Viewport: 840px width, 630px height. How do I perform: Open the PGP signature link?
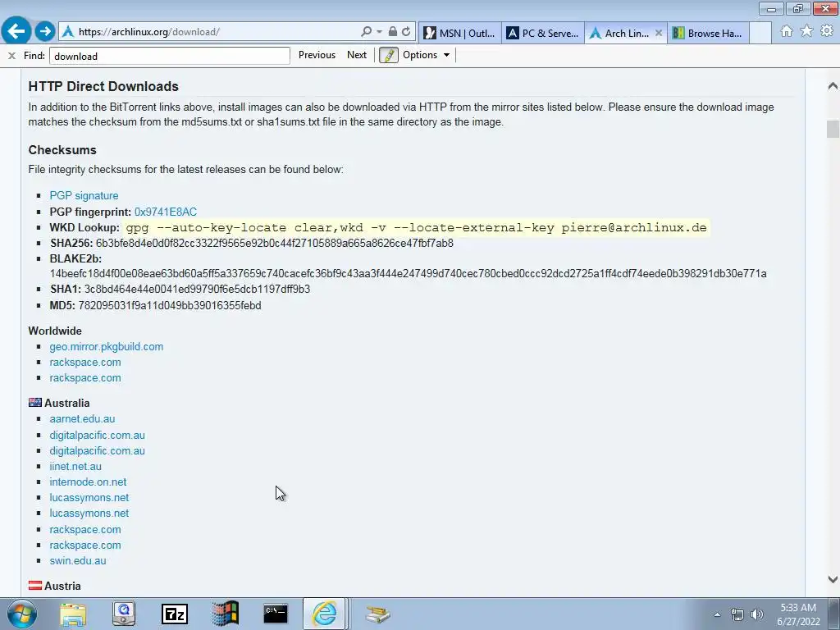coord(84,195)
